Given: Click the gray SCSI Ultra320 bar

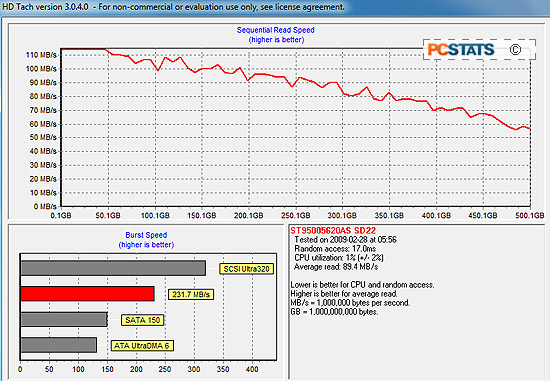Looking at the screenshot, I should [113, 268].
